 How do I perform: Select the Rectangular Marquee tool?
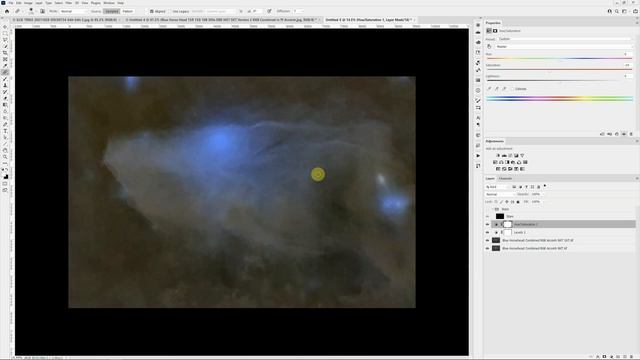5,33
